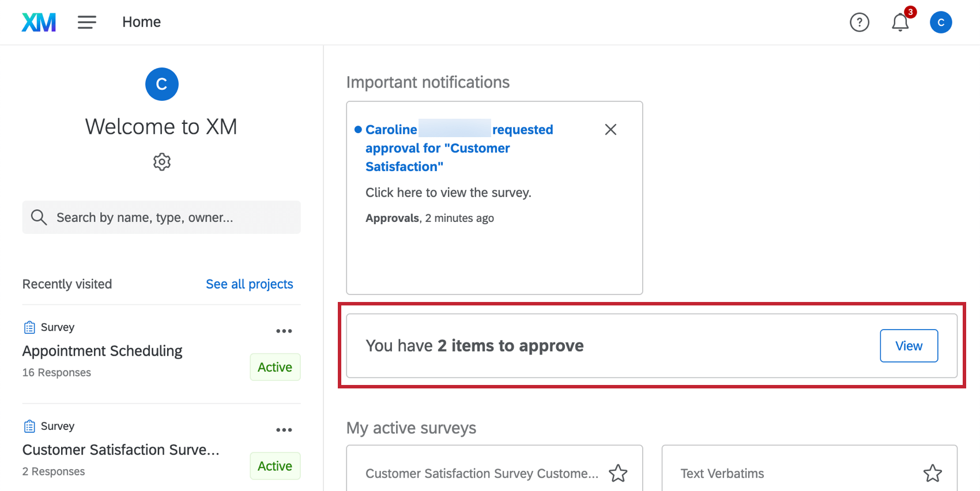Image resolution: width=980 pixels, height=491 pixels.
Task: Dismiss the approval request notification
Action: click(x=610, y=130)
